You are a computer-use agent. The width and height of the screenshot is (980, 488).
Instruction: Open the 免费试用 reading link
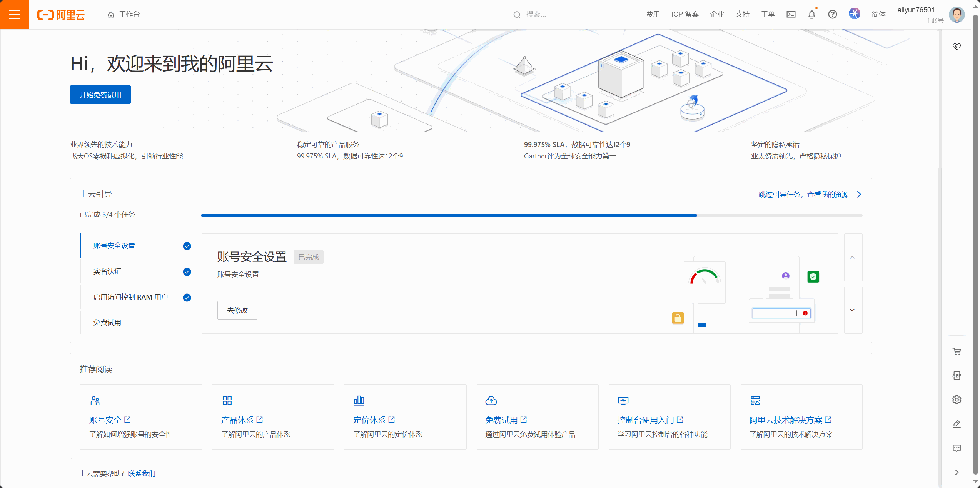click(501, 420)
